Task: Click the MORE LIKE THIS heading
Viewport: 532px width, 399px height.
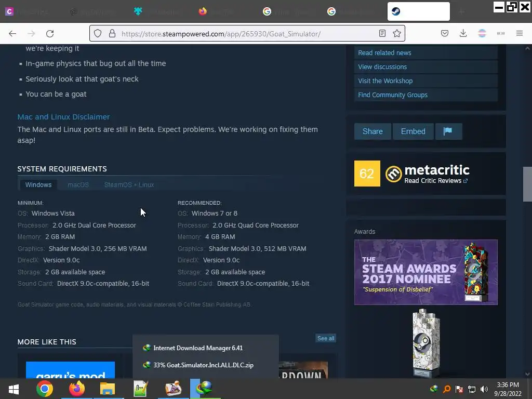Action: (47, 342)
